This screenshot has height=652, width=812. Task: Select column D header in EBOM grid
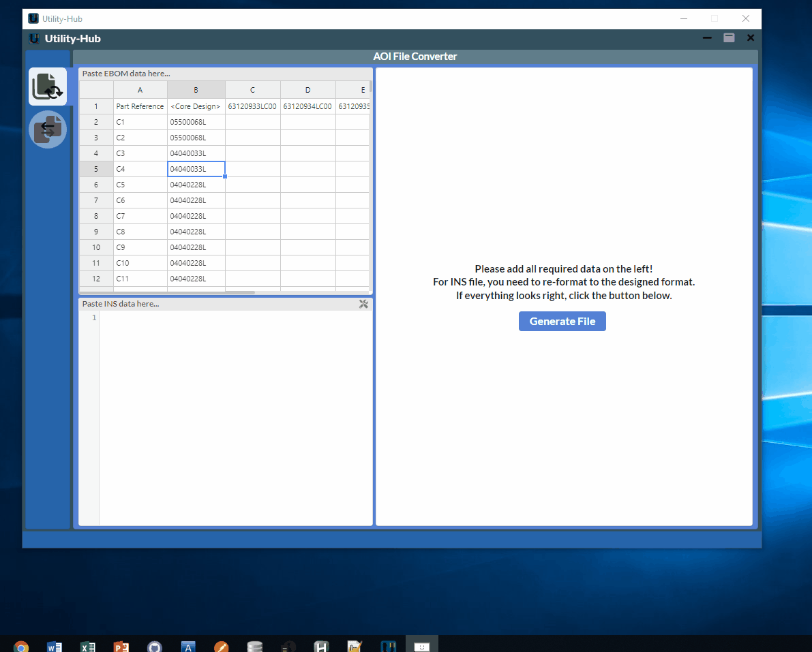point(308,90)
